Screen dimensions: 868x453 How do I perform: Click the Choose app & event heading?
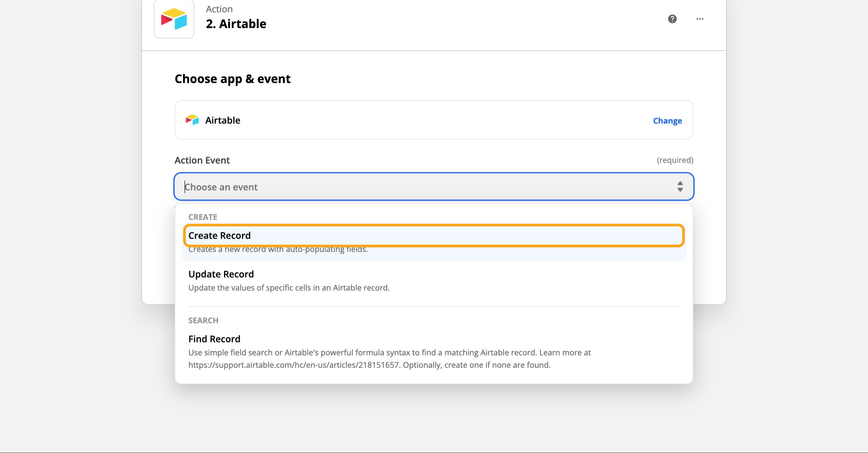coord(233,79)
